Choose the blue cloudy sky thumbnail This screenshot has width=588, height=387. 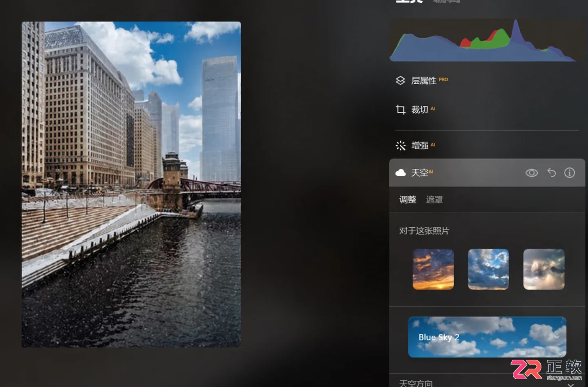(x=488, y=269)
